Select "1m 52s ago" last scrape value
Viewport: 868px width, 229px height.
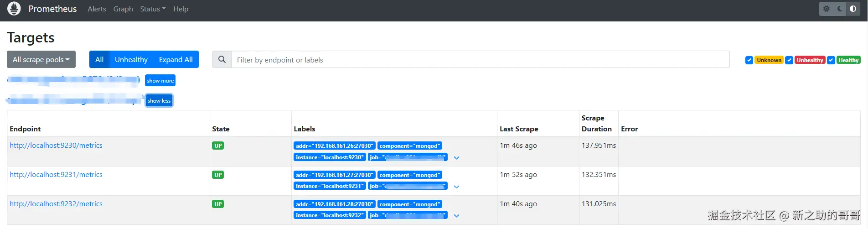518,174
